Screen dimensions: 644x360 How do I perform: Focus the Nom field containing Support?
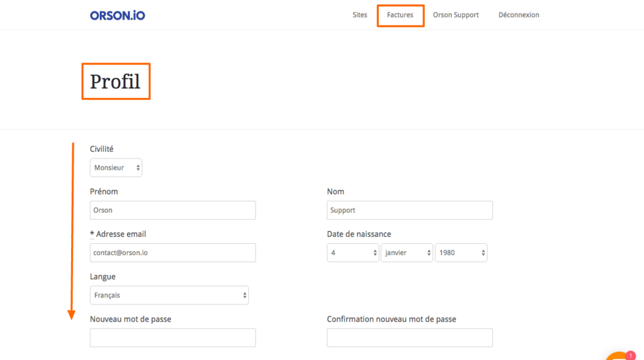tap(409, 210)
